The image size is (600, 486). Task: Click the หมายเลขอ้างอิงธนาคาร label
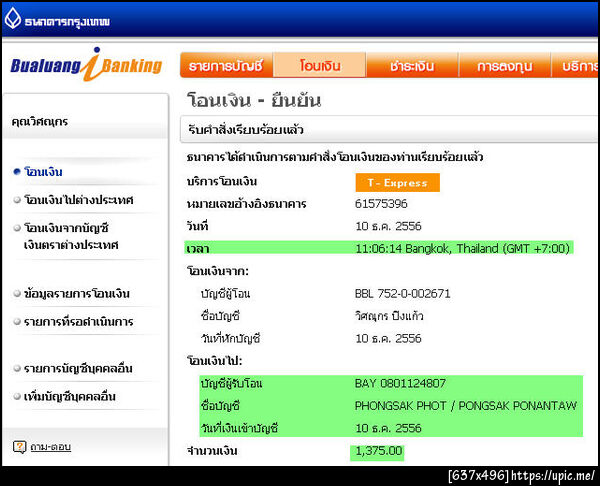[246, 204]
